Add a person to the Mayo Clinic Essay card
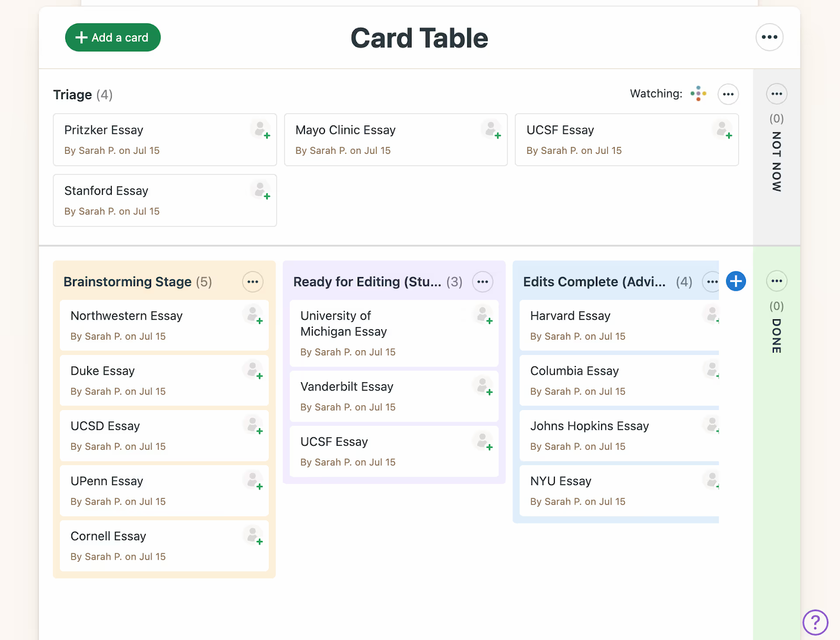 (x=491, y=130)
